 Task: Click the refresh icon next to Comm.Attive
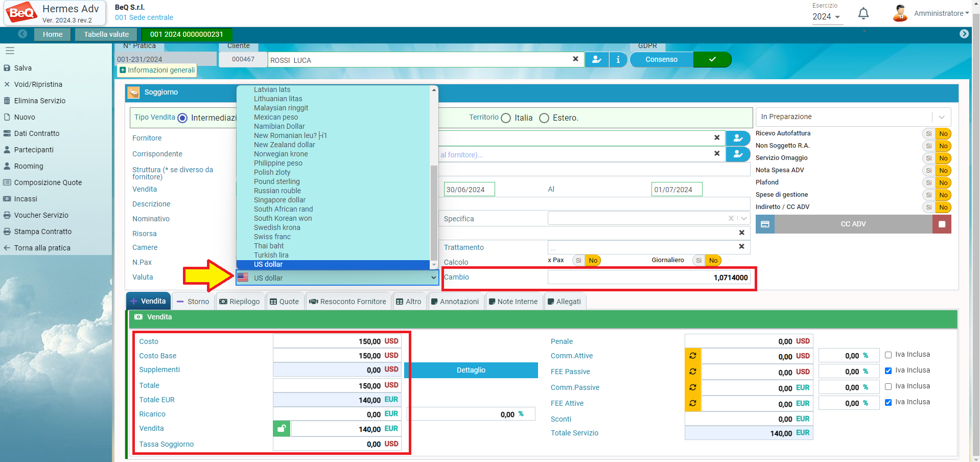coord(693,356)
